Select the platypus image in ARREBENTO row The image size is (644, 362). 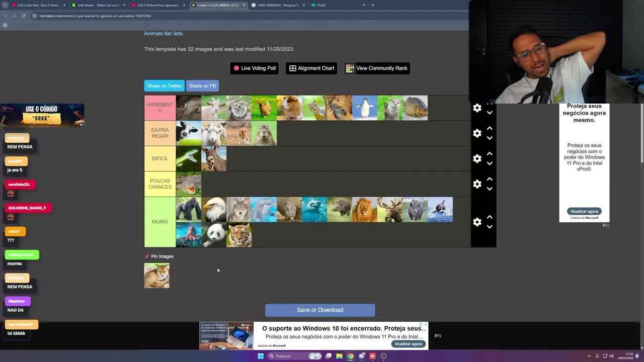(x=189, y=108)
